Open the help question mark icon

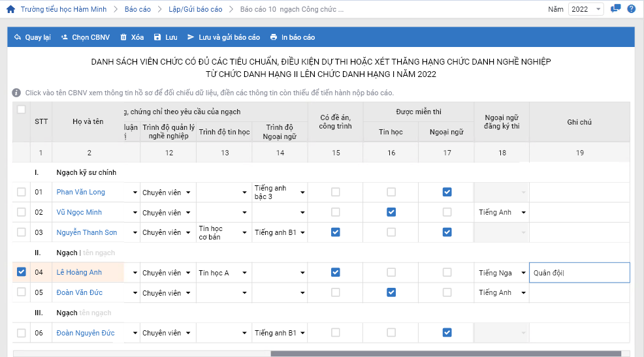pyautogui.click(x=632, y=9)
